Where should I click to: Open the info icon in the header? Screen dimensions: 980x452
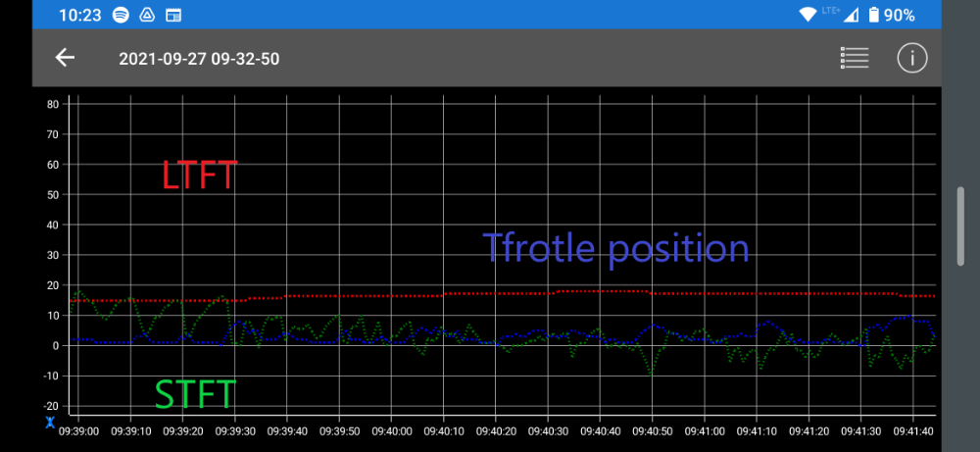tap(911, 58)
